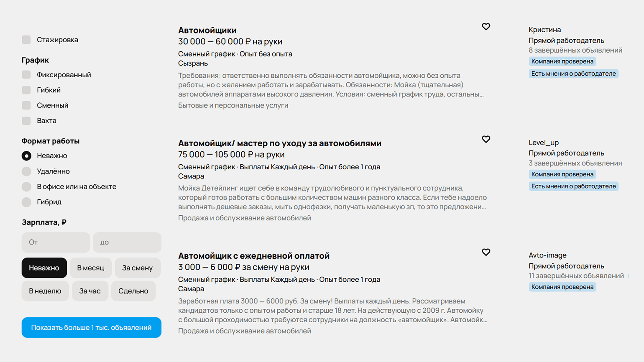This screenshot has width=644, height=362.
Task: Tick the Сменный schedule checkbox
Action: pyautogui.click(x=26, y=105)
